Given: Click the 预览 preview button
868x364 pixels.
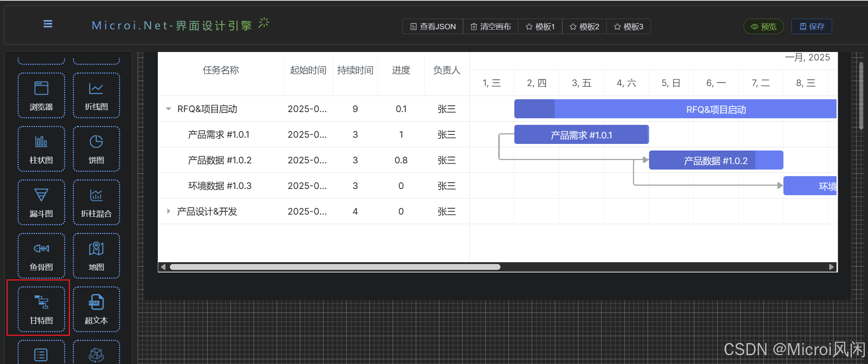Looking at the screenshot, I should pos(764,26).
